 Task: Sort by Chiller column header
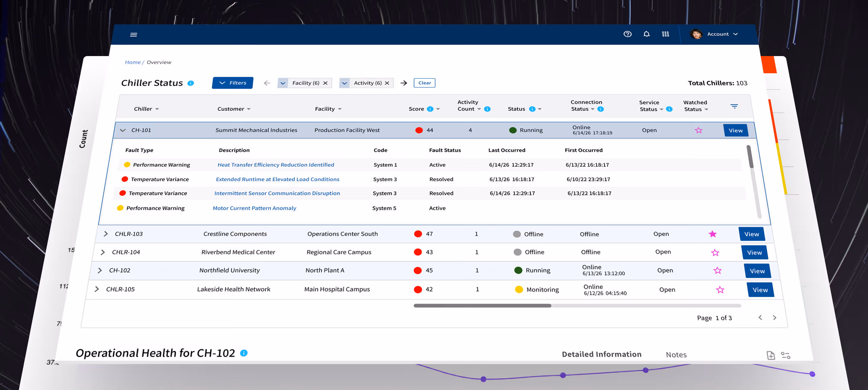coord(146,109)
